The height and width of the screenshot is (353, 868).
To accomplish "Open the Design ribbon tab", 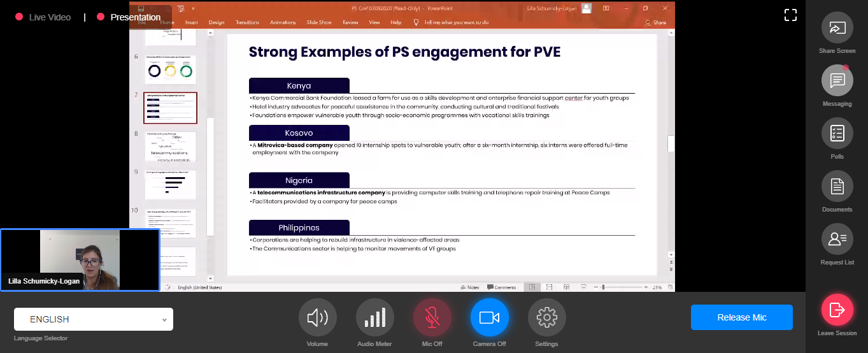I will [x=217, y=22].
